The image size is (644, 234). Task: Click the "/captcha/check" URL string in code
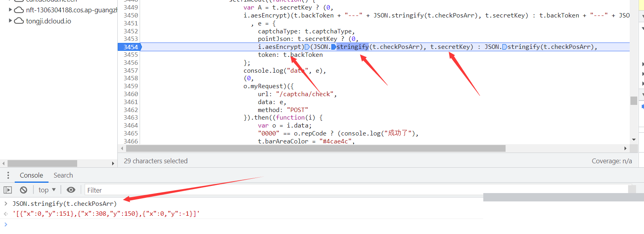coord(305,94)
